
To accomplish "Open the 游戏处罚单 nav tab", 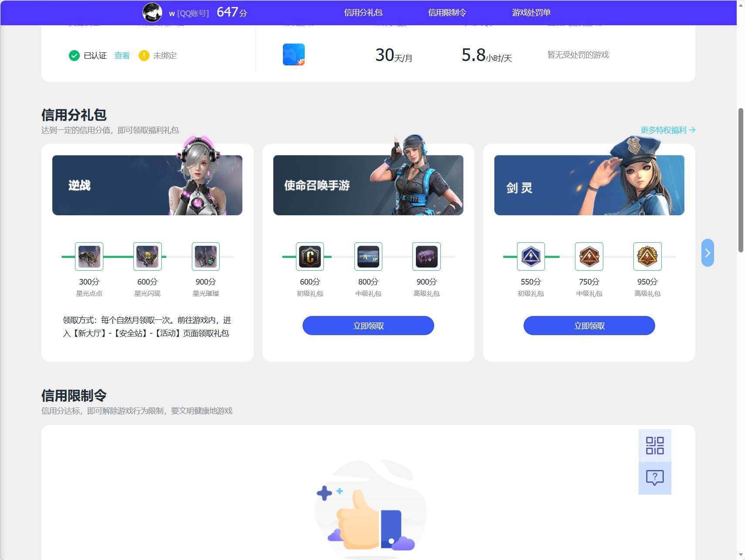I will click(531, 13).
